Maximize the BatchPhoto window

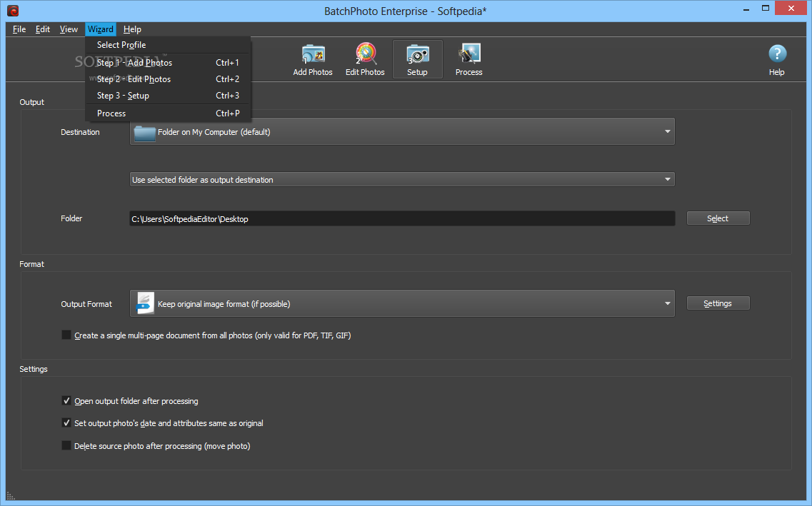tap(766, 9)
